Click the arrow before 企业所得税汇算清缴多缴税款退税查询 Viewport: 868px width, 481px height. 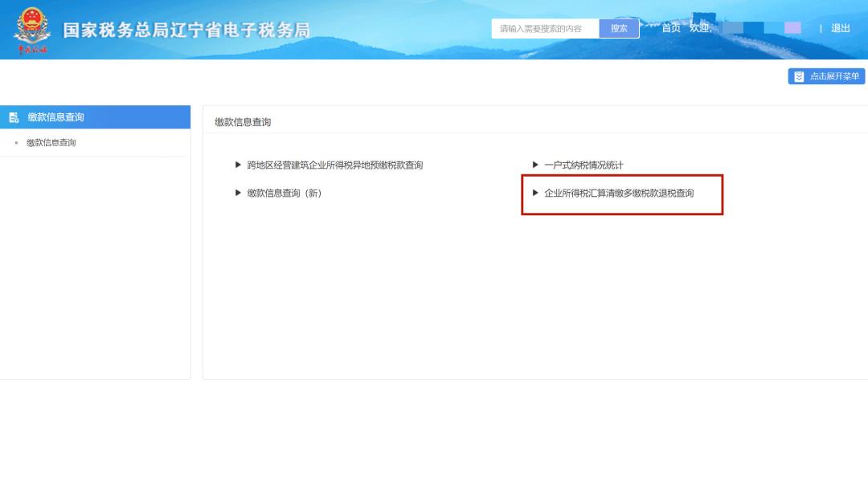pos(535,193)
